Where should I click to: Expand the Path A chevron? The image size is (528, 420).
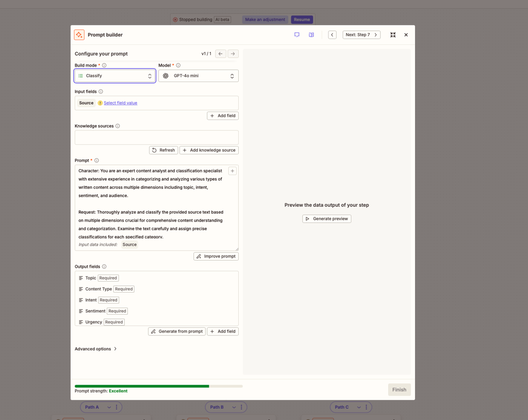[109, 407]
